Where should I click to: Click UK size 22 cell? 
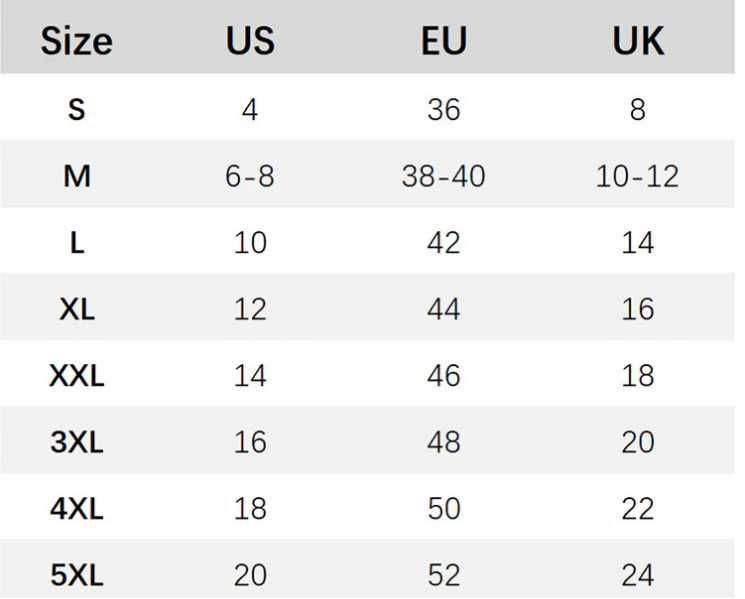pos(638,509)
